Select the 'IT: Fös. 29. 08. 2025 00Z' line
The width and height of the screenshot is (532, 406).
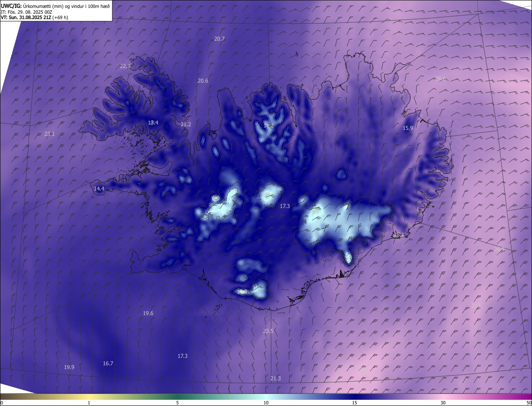[26, 12]
